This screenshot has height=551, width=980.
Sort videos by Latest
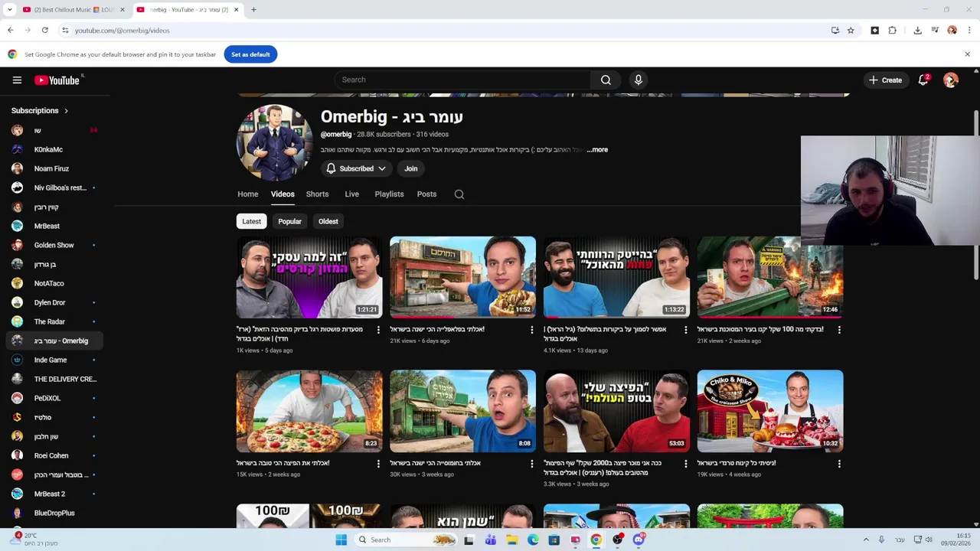251,221
